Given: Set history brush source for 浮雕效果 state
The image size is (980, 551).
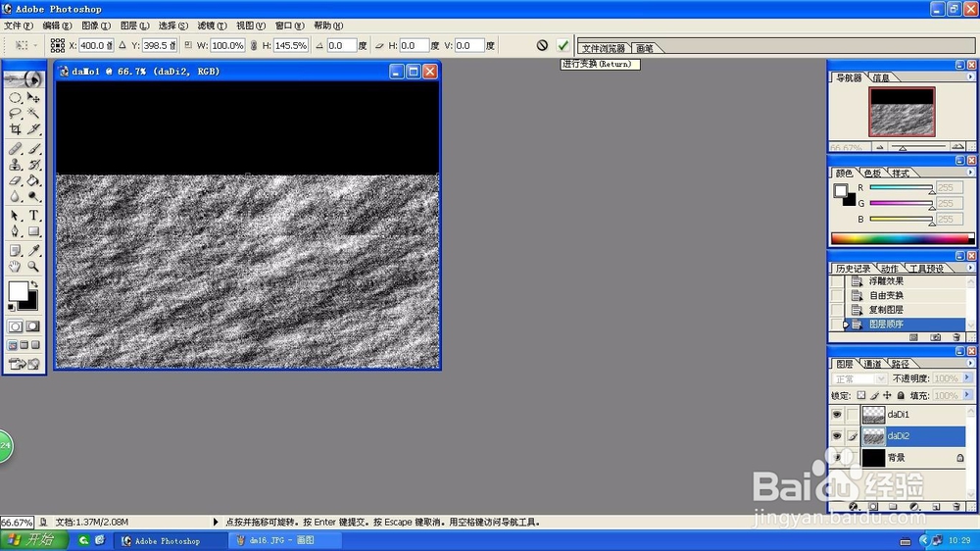Looking at the screenshot, I should pyautogui.click(x=837, y=281).
